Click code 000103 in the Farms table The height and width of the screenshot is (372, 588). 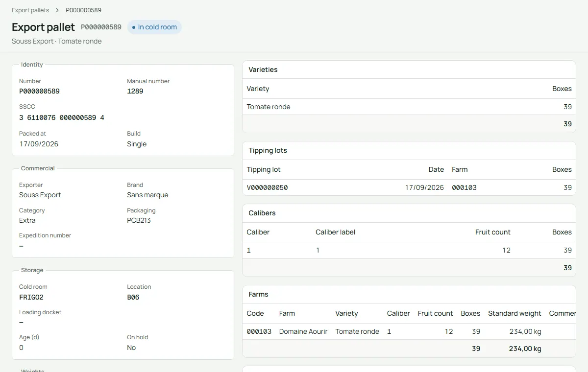pos(259,331)
